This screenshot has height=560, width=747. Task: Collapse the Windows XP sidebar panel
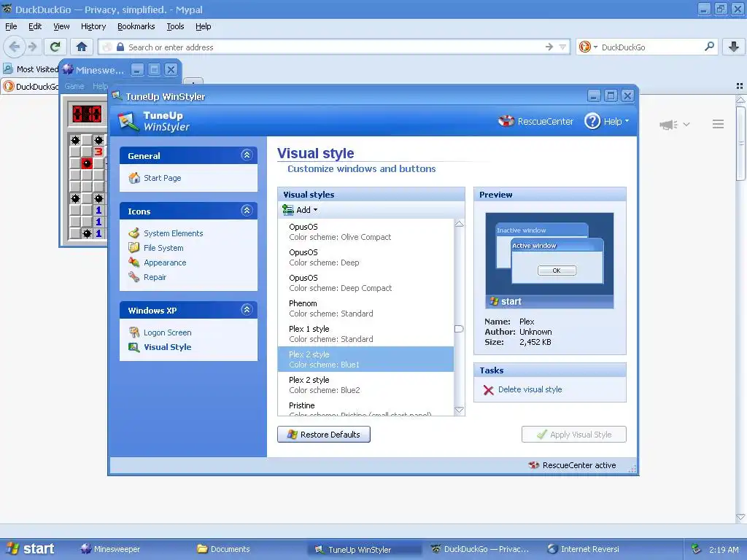pos(247,309)
